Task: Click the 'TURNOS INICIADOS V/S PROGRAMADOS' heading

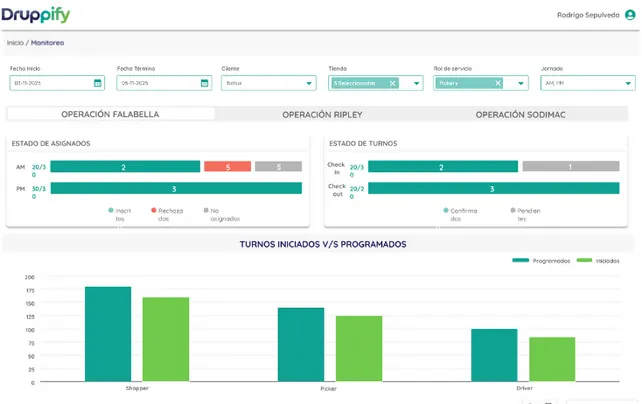Action: (x=323, y=244)
